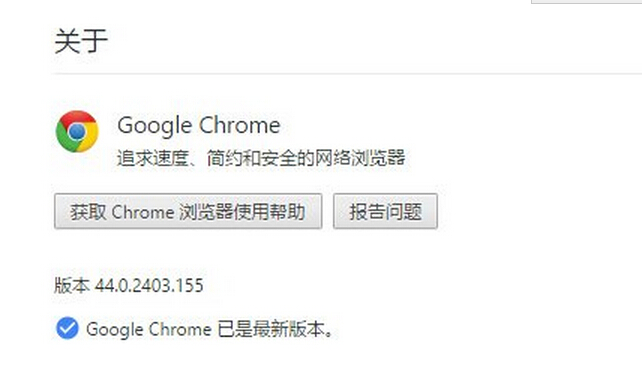Click the version number 44.0.2403.155
Screen dimensions: 642x387
click(x=149, y=285)
